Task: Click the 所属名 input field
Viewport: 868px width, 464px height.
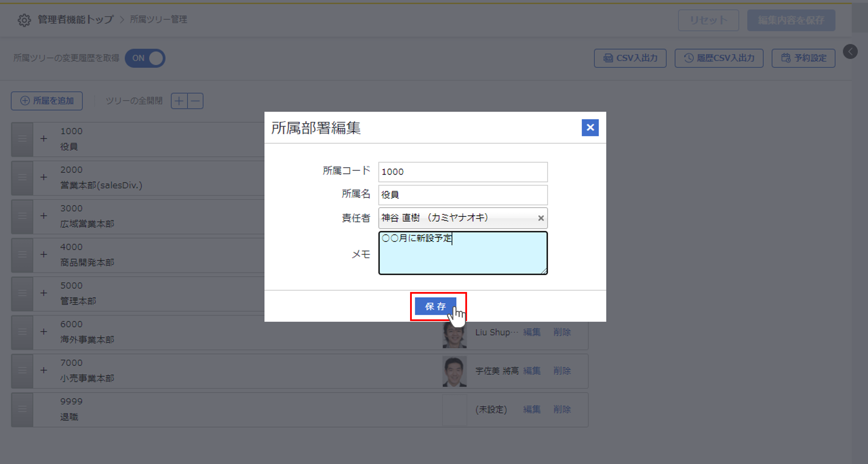Action: pyautogui.click(x=463, y=195)
